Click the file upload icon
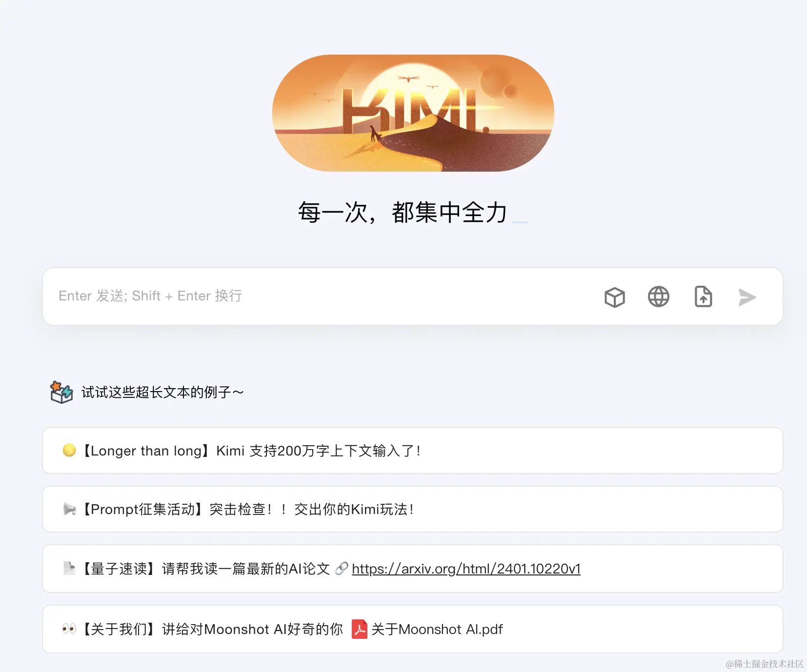The width and height of the screenshot is (807, 672). tap(703, 296)
